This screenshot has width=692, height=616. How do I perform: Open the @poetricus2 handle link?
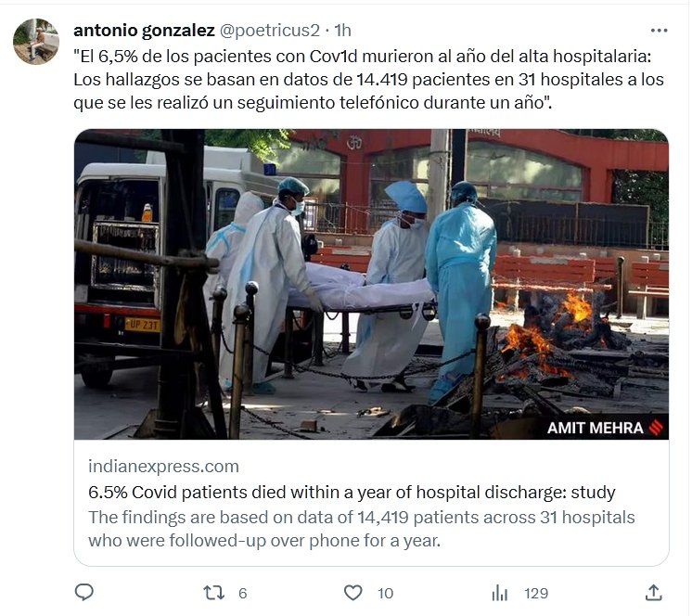[269, 31]
